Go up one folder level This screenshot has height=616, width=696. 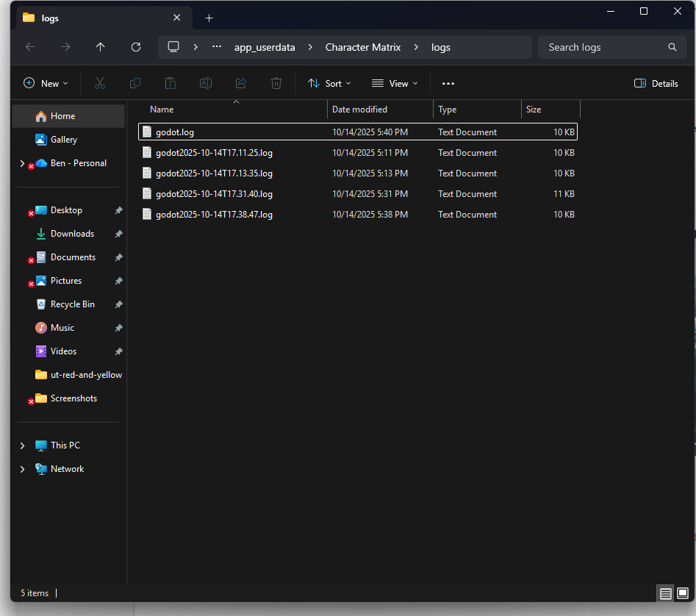tap(100, 47)
